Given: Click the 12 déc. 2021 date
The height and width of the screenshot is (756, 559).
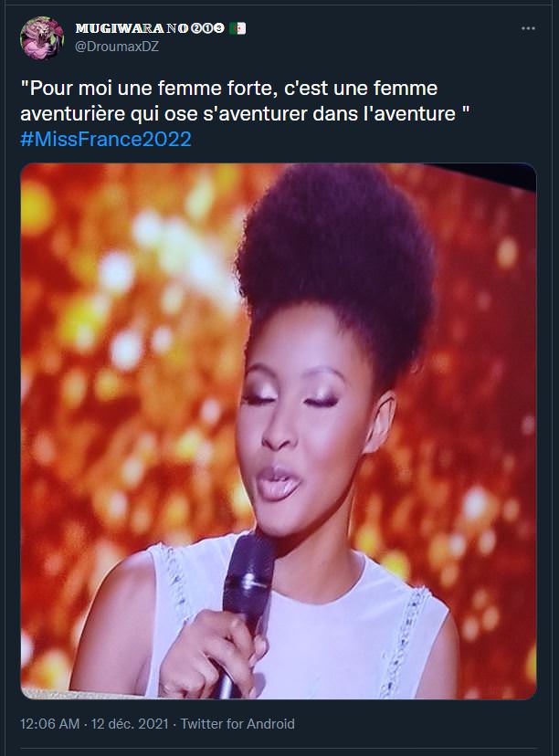Looking at the screenshot, I should coord(130,724).
